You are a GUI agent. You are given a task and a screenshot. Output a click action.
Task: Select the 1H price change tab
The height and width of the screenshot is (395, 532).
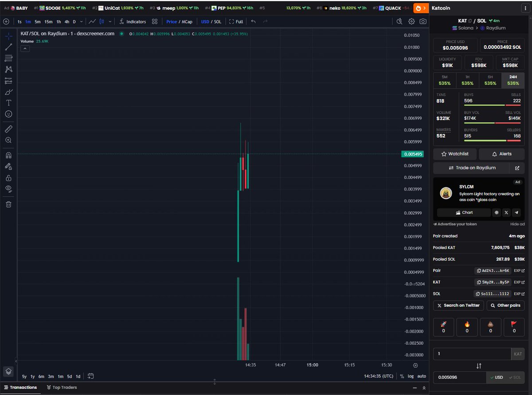click(468, 80)
